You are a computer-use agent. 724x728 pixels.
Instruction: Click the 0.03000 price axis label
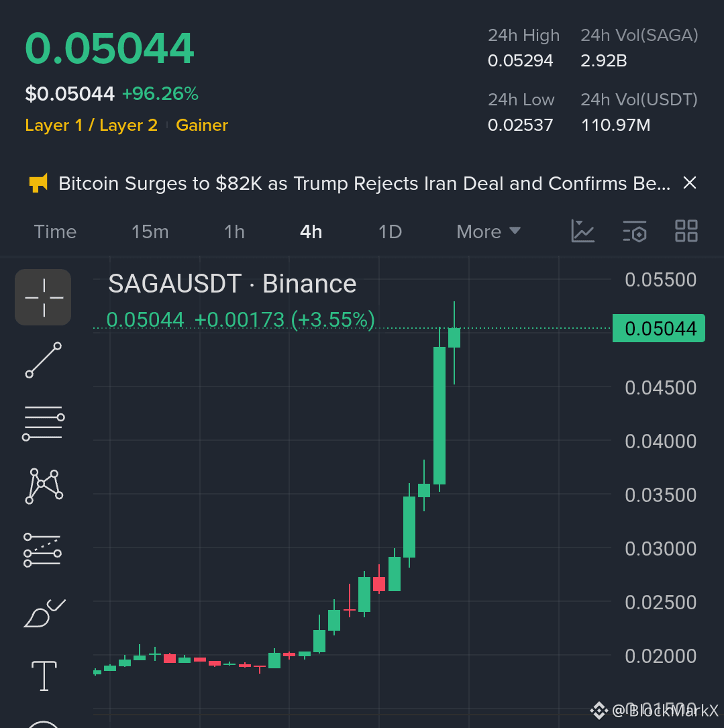pos(660,549)
